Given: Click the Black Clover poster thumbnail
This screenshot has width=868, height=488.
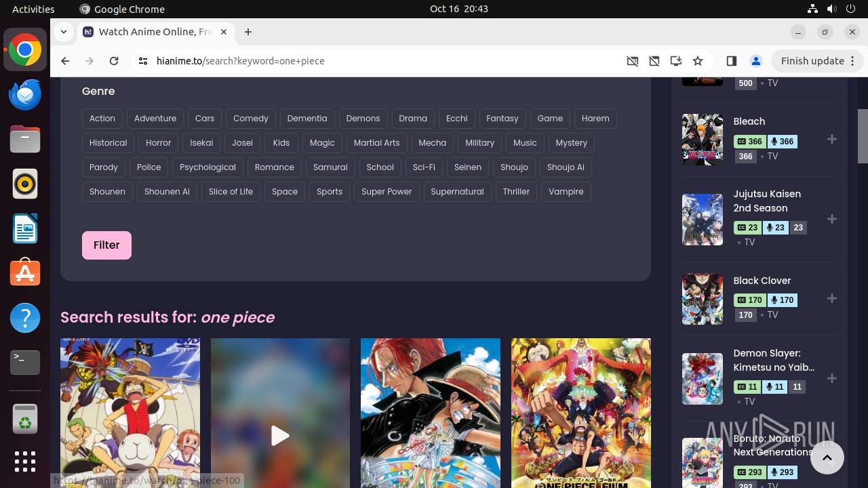Looking at the screenshot, I should 703,299.
